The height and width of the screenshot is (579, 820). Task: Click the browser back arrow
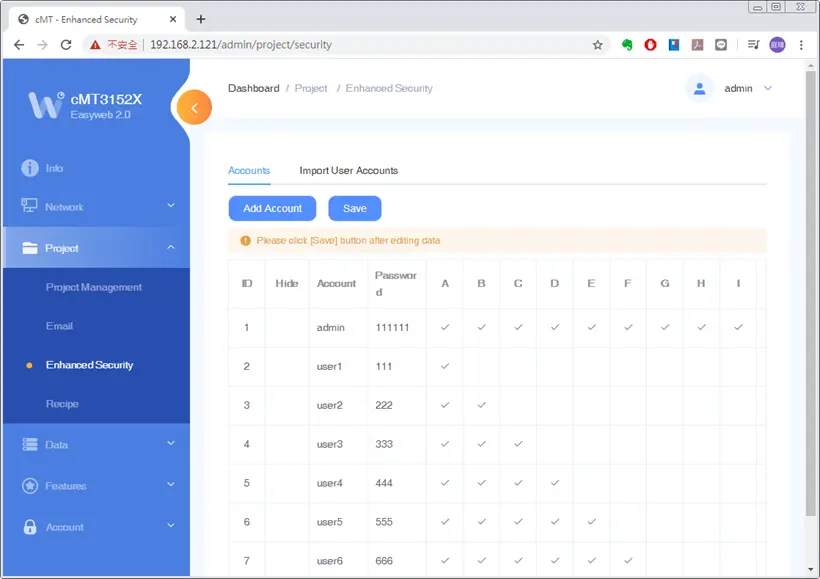[x=19, y=45]
